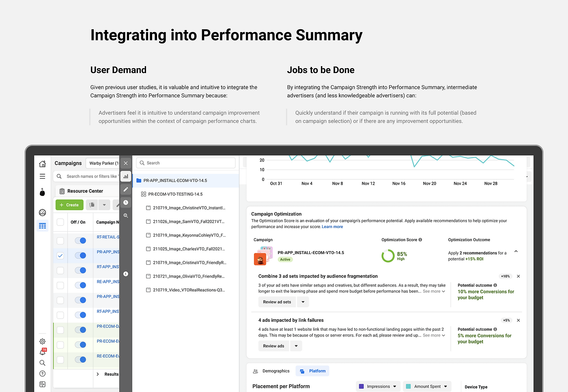Select the Edit pencil icon in panel toolbar

click(x=125, y=189)
